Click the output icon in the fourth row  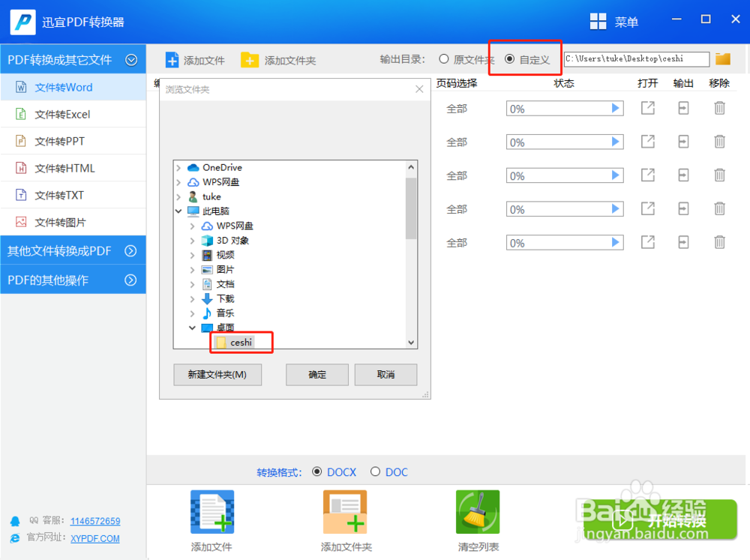point(683,208)
